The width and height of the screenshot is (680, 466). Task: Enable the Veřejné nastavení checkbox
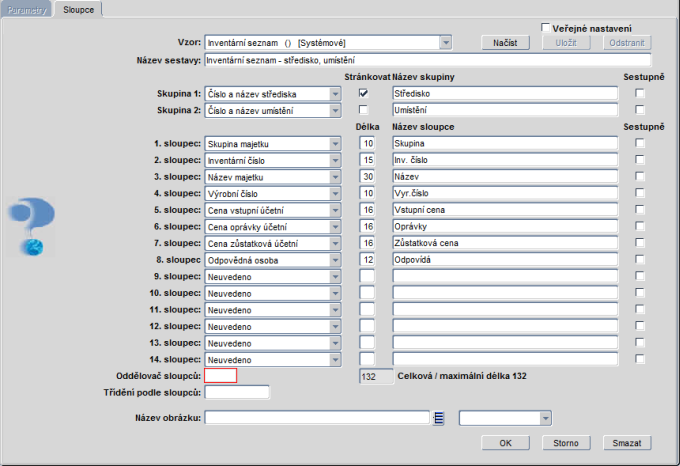point(546,28)
